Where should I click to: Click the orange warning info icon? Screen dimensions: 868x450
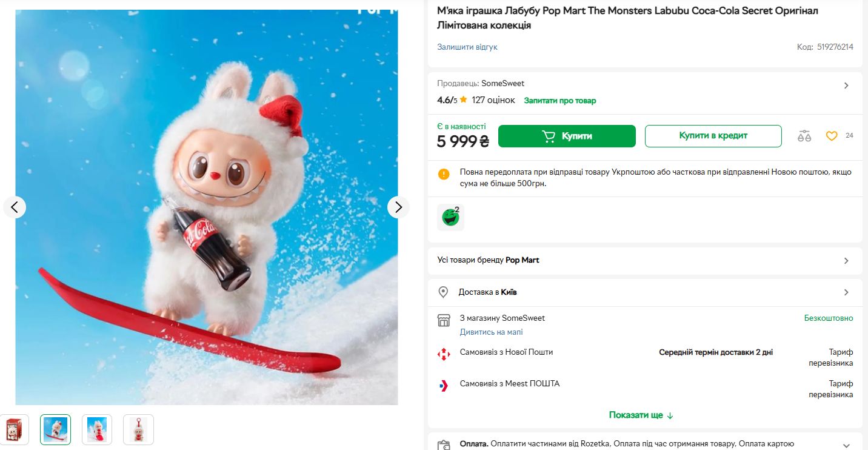pos(444,174)
